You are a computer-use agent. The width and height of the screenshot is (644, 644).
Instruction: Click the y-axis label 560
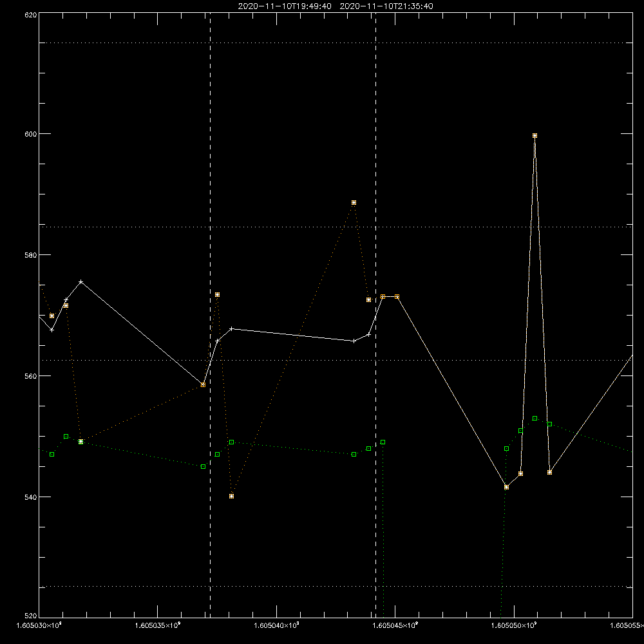click(31, 376)
